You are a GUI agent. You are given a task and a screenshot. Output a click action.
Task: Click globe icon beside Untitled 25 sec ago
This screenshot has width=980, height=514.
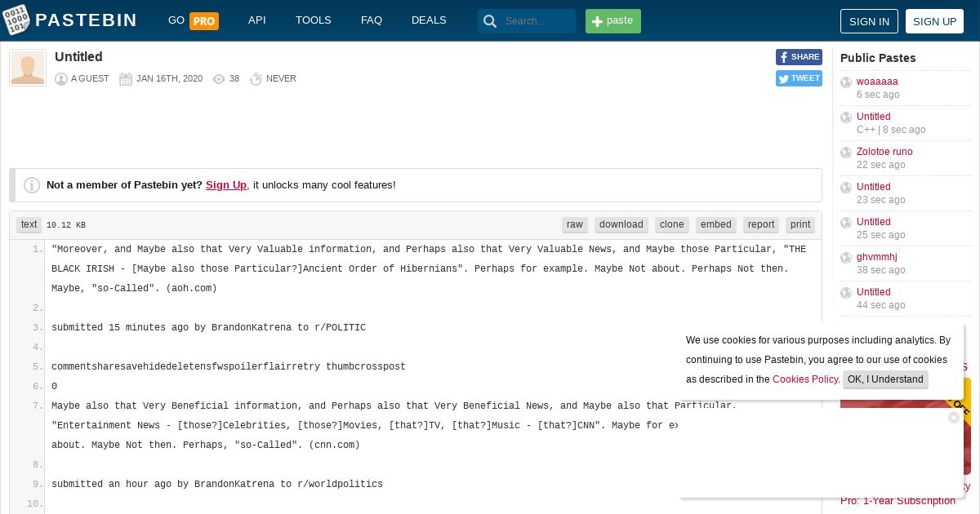pyautogui.click(x=846, y=223)
